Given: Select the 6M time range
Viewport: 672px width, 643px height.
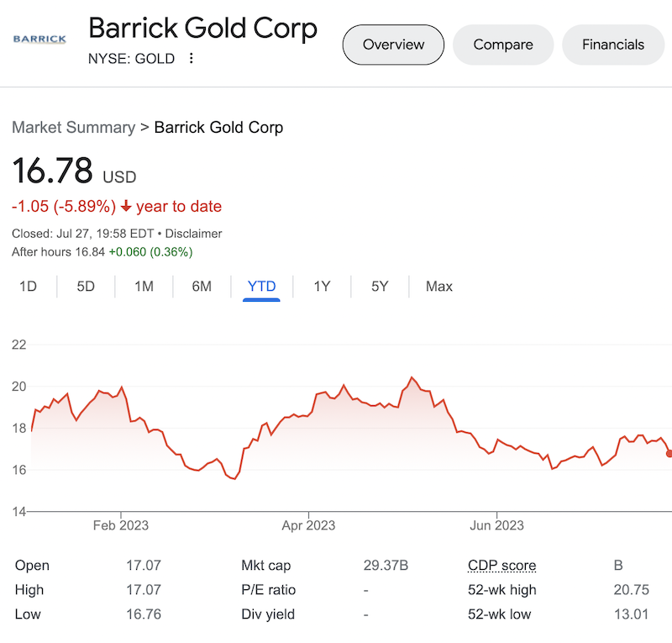Looking at the screenshot, I should point(202,286).
